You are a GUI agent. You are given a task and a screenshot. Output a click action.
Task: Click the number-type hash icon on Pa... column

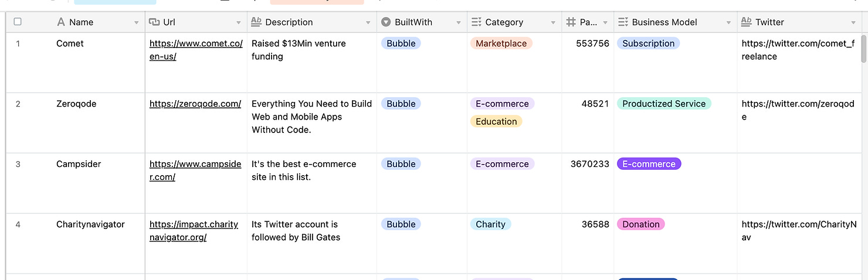point(571,22)
